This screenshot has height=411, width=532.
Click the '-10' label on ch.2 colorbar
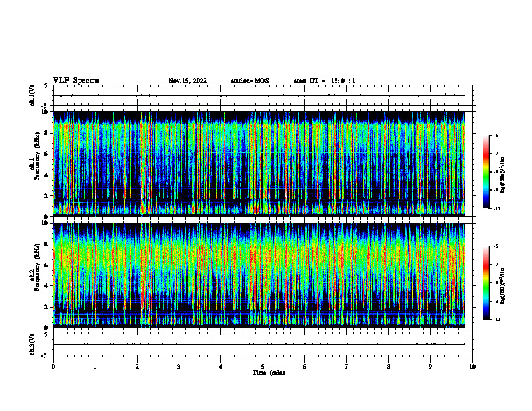pos(496,320)
